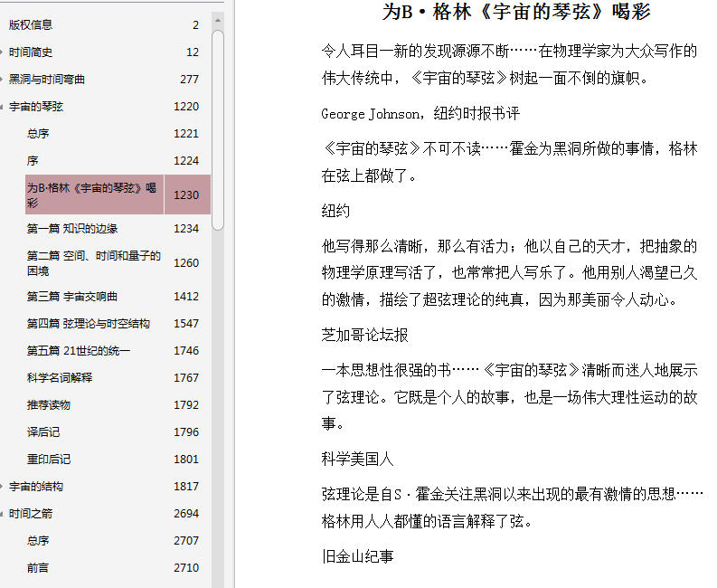Open the 序 entry at page 1224
Viewport: 717px width, 588px height.
32,161
